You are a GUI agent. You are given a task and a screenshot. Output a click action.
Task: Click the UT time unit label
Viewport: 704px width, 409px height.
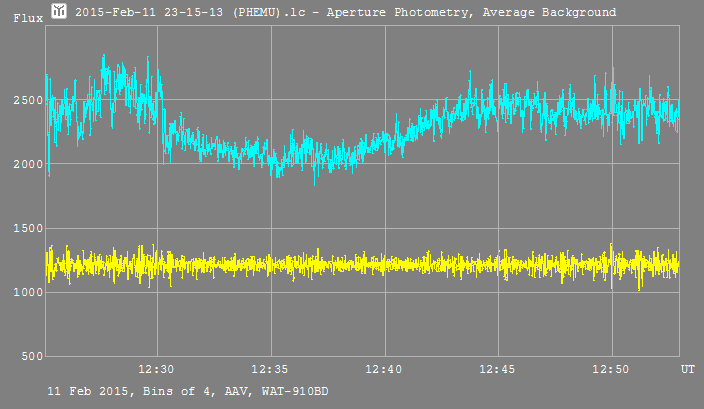click(x=688, y=370)
